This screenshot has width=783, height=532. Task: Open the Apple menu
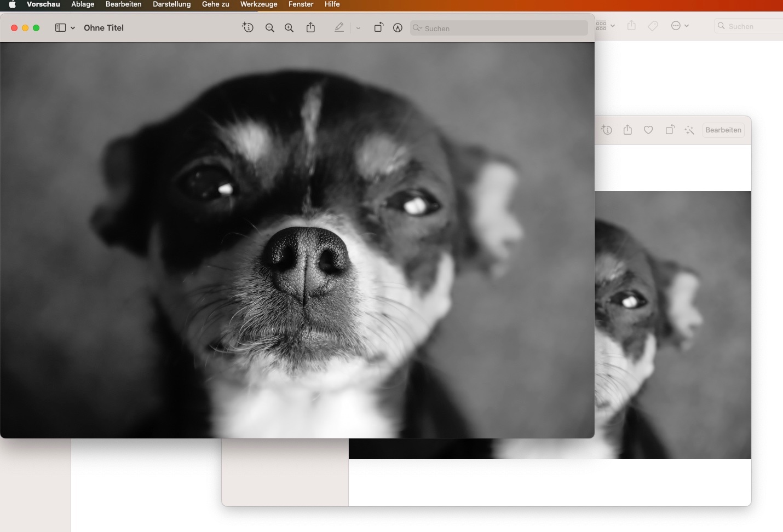(x=12, y=4)
